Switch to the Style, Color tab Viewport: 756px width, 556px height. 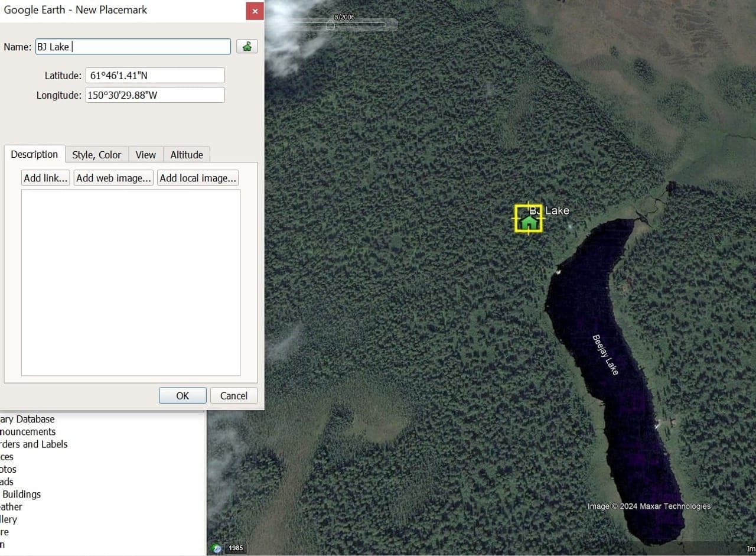coord(96,155)
